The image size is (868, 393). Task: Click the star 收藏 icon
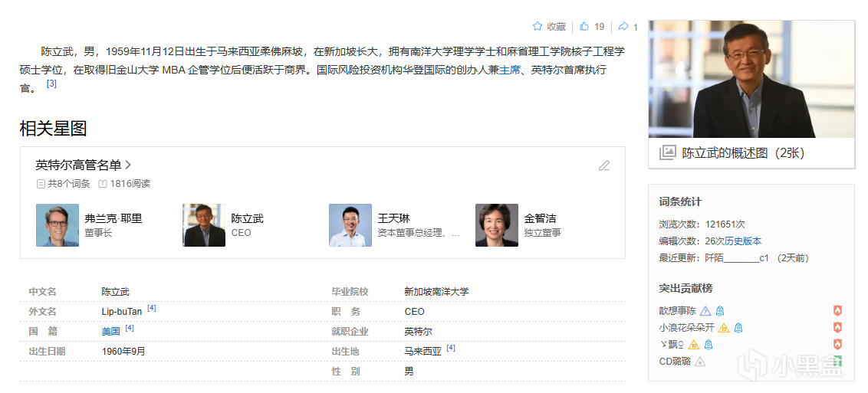click(537, 26)
